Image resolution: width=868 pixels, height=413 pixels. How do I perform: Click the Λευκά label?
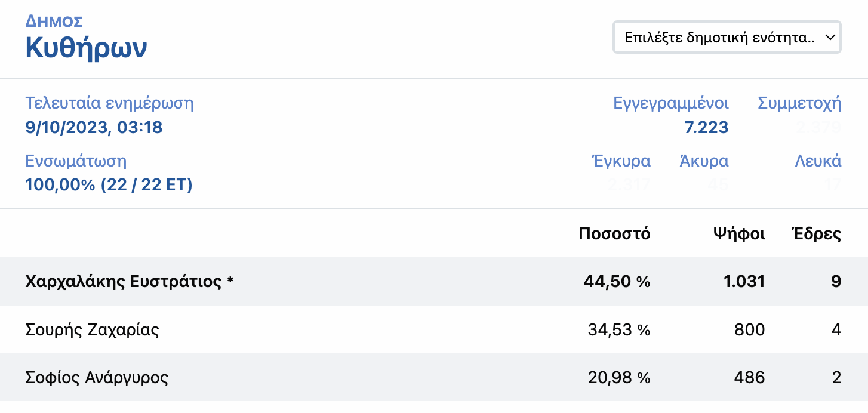click(818, 161)
